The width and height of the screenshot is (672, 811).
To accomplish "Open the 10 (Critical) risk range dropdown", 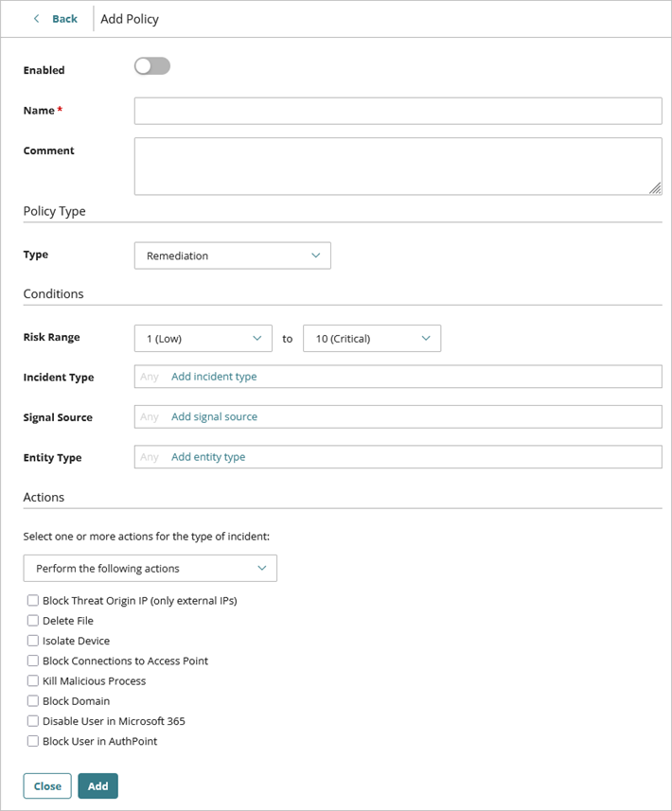I will coord(371,338).
